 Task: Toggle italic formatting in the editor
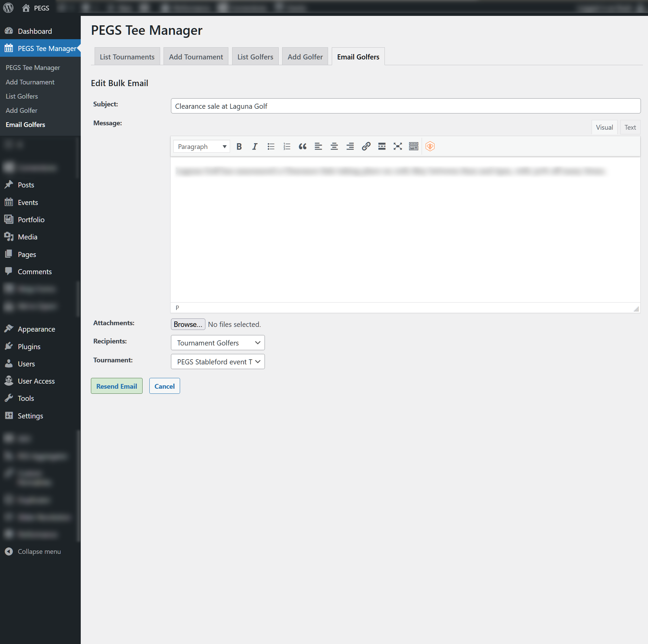pyautogui.click(x=255, y=147)
